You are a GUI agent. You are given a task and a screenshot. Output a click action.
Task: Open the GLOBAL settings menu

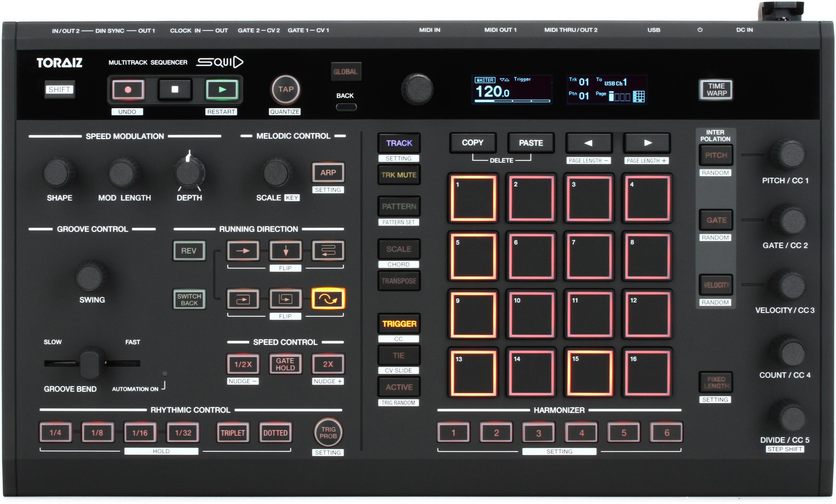click(346, 72)
